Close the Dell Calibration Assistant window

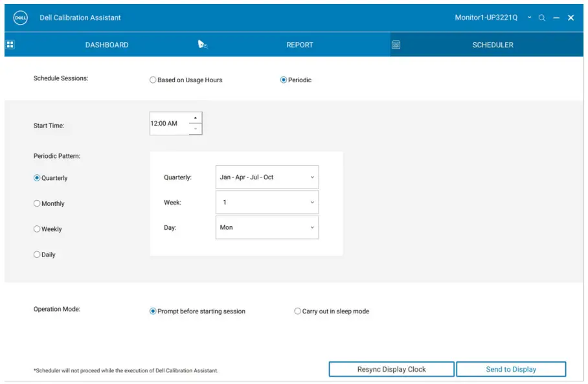571,17
